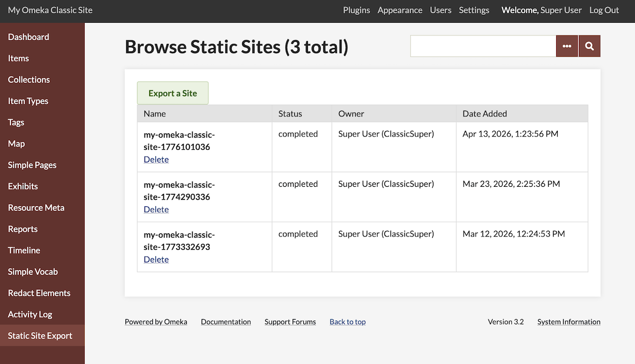Screen dimensions: 635x364
Task: Click into the search text field
Action: 483,46
